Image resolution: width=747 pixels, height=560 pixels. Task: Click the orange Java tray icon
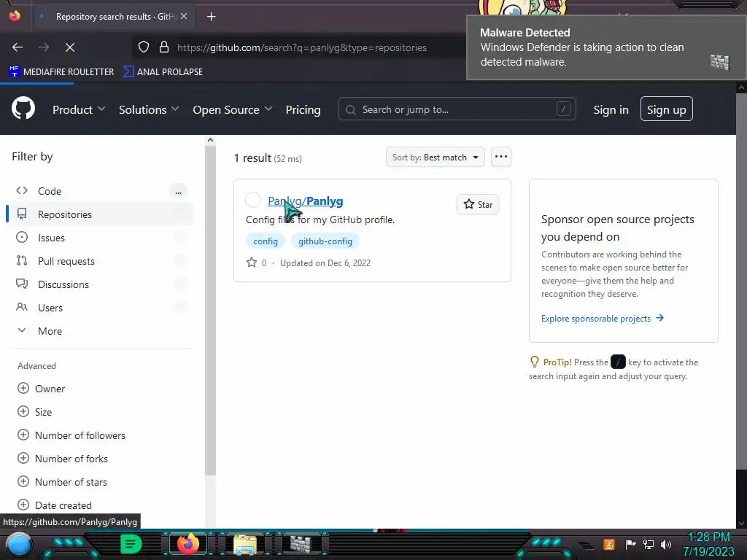(608, 544)
